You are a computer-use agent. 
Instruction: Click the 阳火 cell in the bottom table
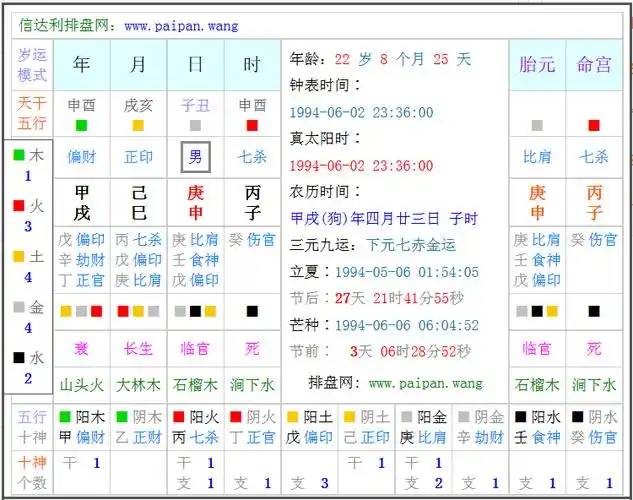[x=196, y=417]
